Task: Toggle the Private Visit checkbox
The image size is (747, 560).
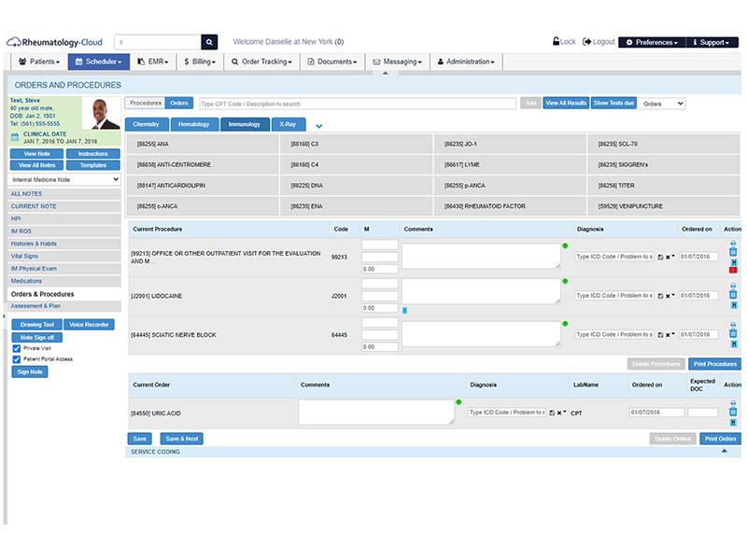Action: (17, 348)
